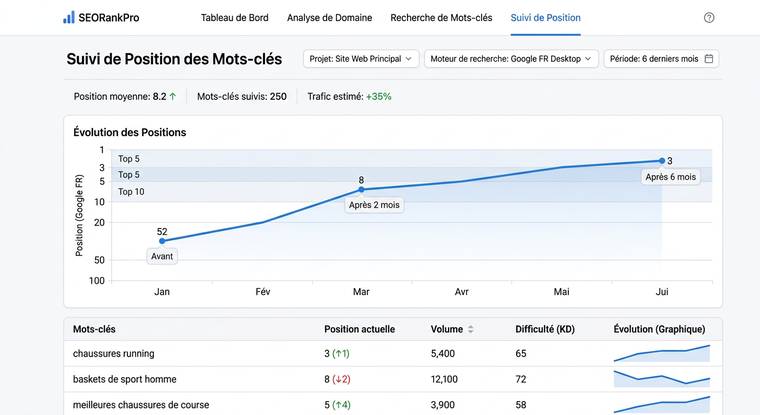Select the Mar data point labeled 8

(361, 189)
